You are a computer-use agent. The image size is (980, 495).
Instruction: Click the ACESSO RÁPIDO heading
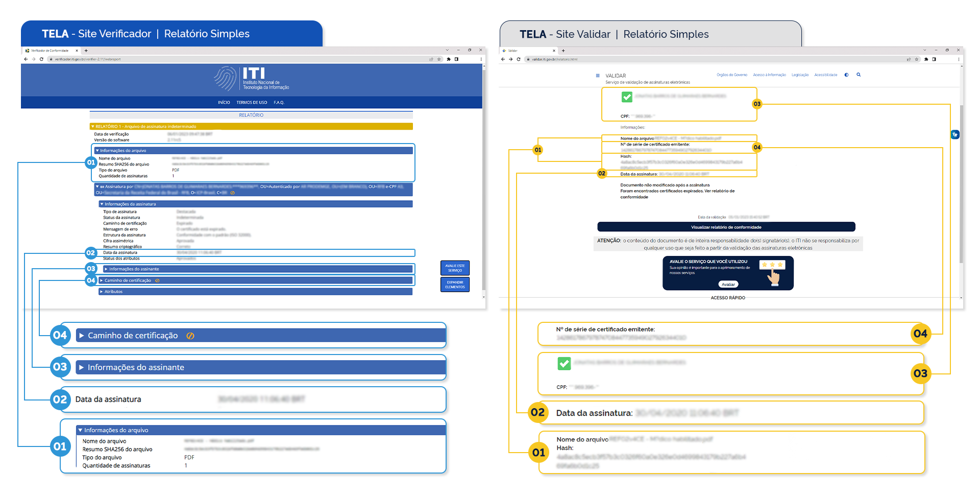[x=728, y=298]
